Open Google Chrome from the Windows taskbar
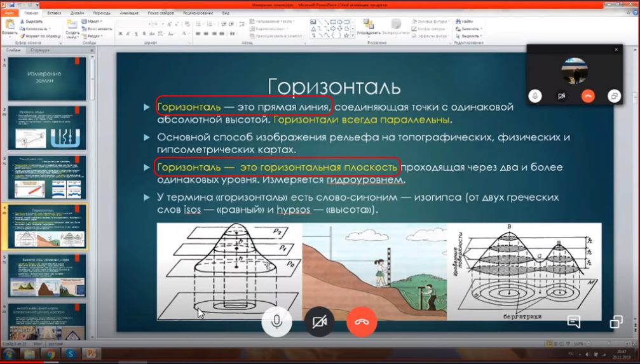 (51, 353)
